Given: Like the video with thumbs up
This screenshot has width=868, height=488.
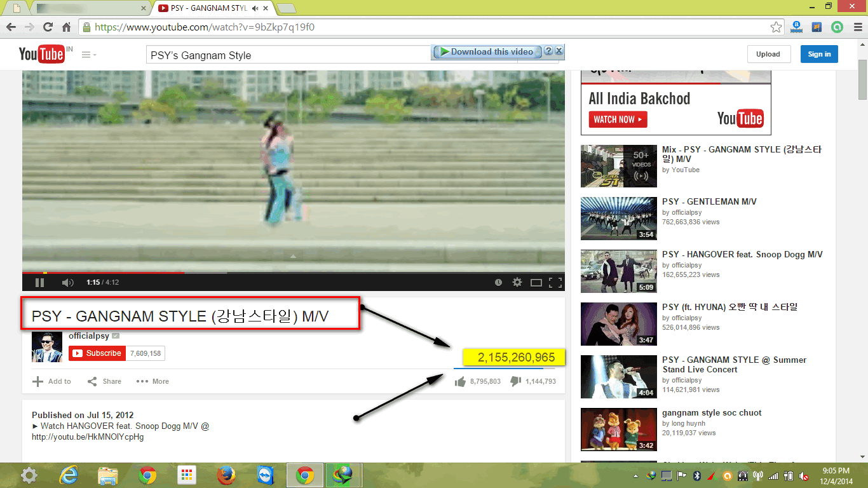Looking at the screenshot, I should (x=460, y=381).
